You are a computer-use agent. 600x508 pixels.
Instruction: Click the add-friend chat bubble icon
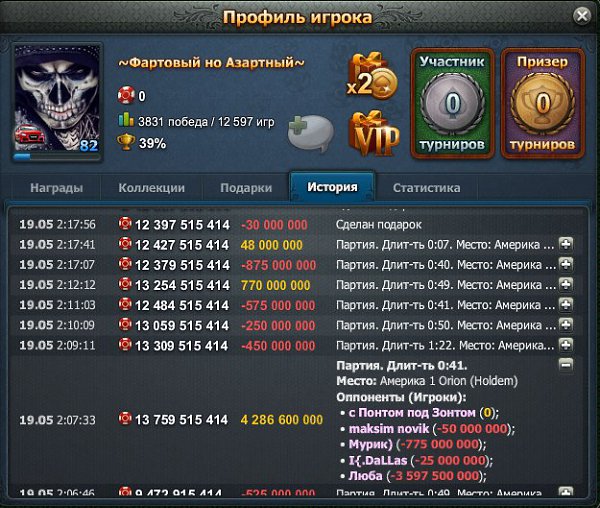pos(310,131)
